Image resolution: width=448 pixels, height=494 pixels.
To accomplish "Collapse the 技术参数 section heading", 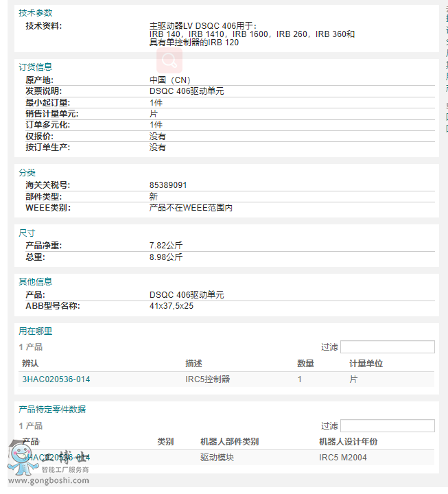I will [35, 12].
